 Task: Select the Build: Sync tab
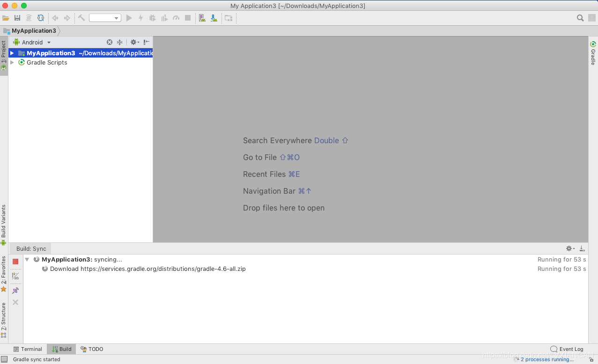click(31, 249)
